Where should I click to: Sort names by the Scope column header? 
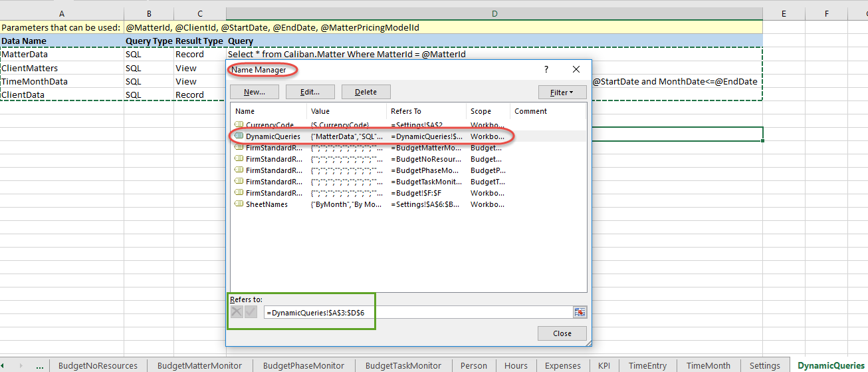click(481, 111)
